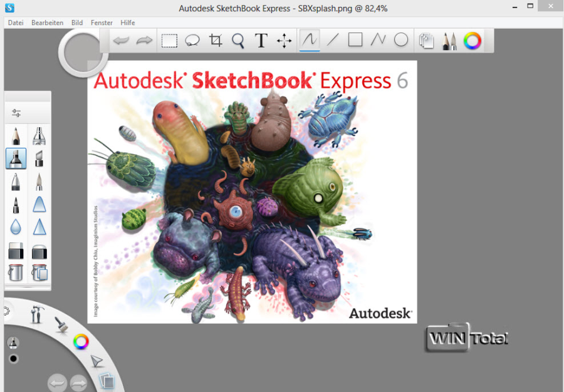Image resolution: width=564 pixels, height=392 pixels.
Task: Select the lasso selection tool
Action: pos(192,41)
